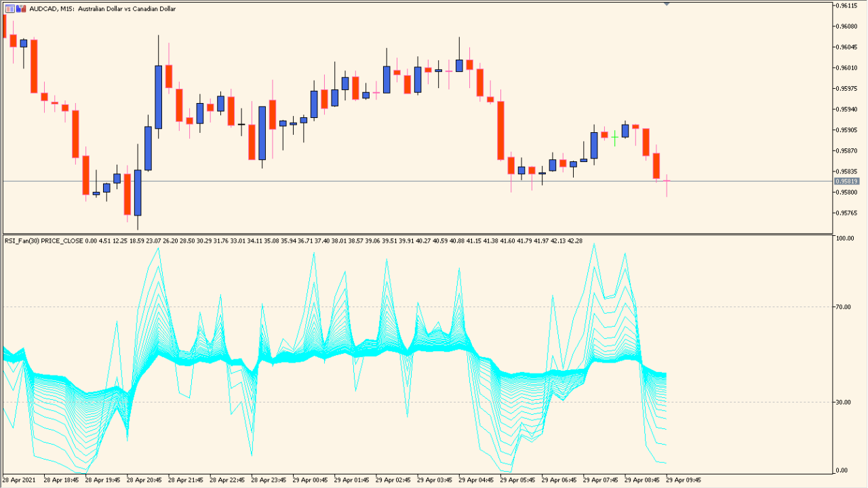Click the 29 Apr 03:45 time label
The image size is (868, 488).
[435, 480]
